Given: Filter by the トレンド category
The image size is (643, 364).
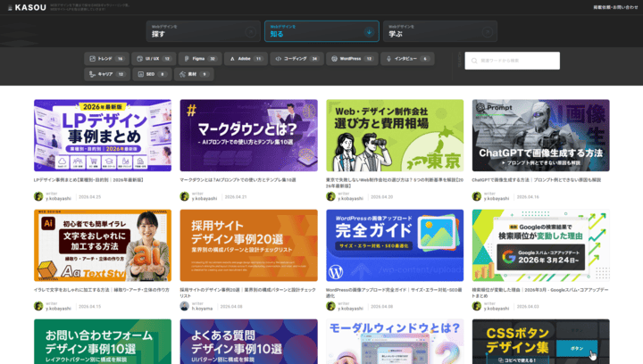Looking at the screenshot, I should click(106, 59).
